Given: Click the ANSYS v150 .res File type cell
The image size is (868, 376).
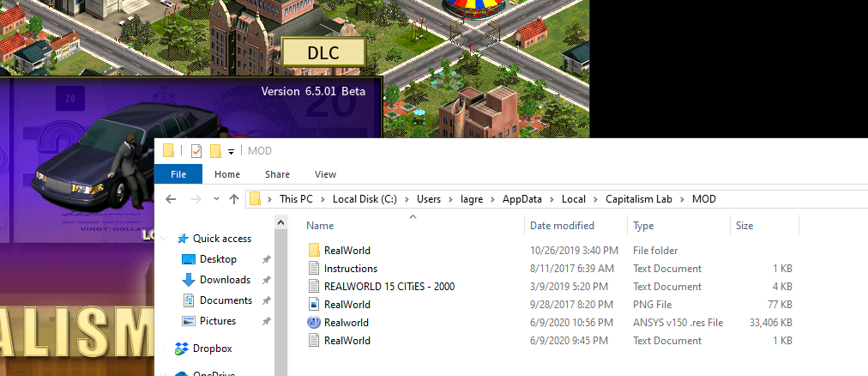Looking at the screenshot, I should (678, 322).
